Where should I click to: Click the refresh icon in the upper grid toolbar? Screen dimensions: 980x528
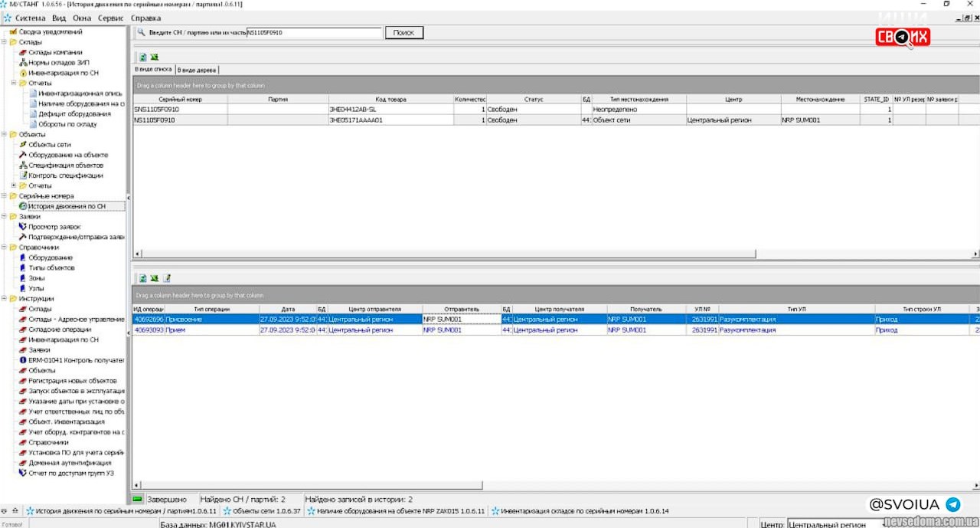coord(142,57)
